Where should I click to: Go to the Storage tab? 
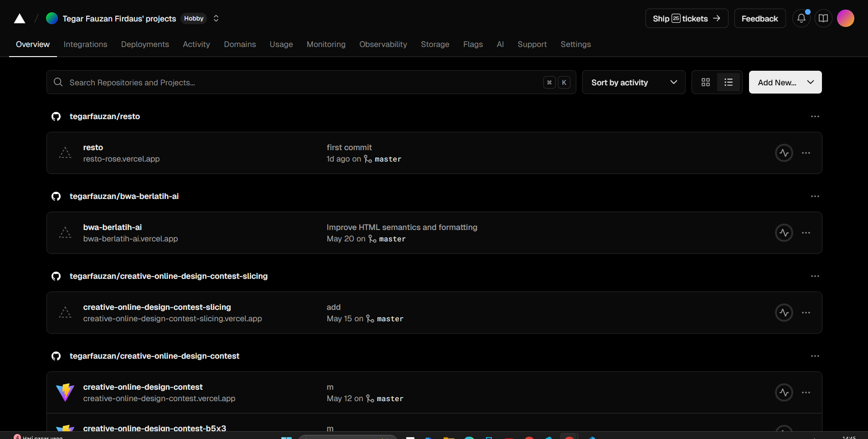pos(435,44)
